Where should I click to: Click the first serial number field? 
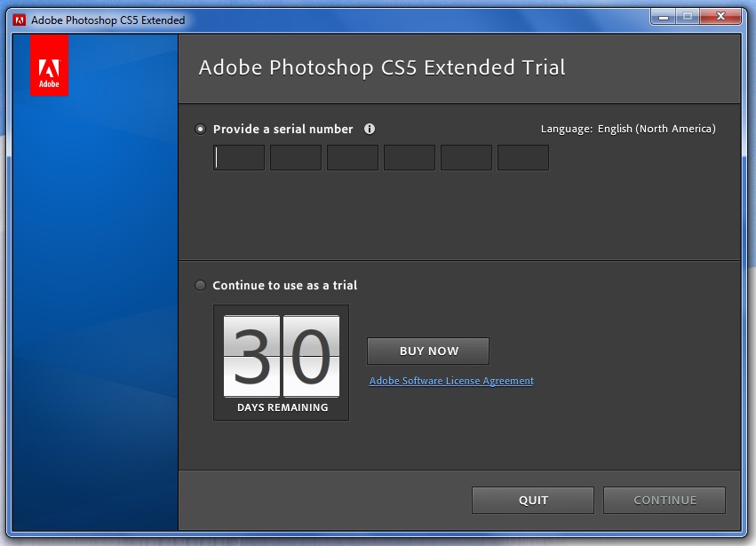point(239,157)
